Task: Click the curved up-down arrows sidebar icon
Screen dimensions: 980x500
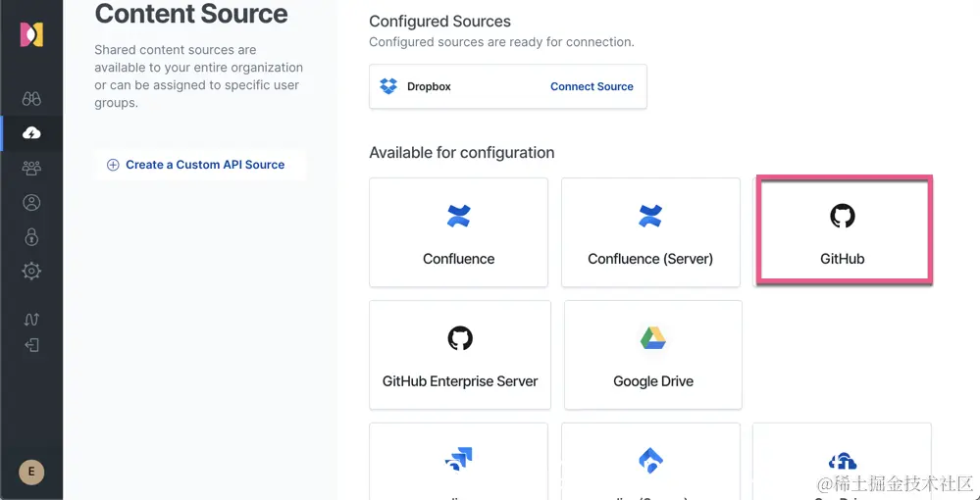Action: click(x=31, y=320)
